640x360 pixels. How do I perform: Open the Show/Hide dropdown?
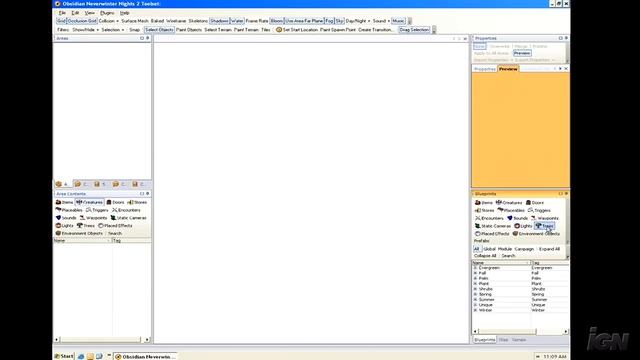click(86, 30)
